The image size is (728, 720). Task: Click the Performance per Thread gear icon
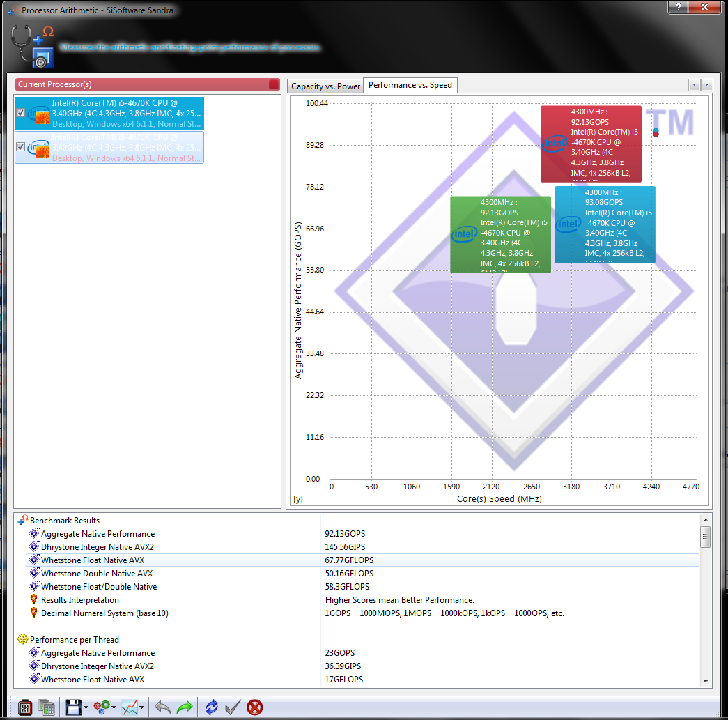click(x=23, y=639)
